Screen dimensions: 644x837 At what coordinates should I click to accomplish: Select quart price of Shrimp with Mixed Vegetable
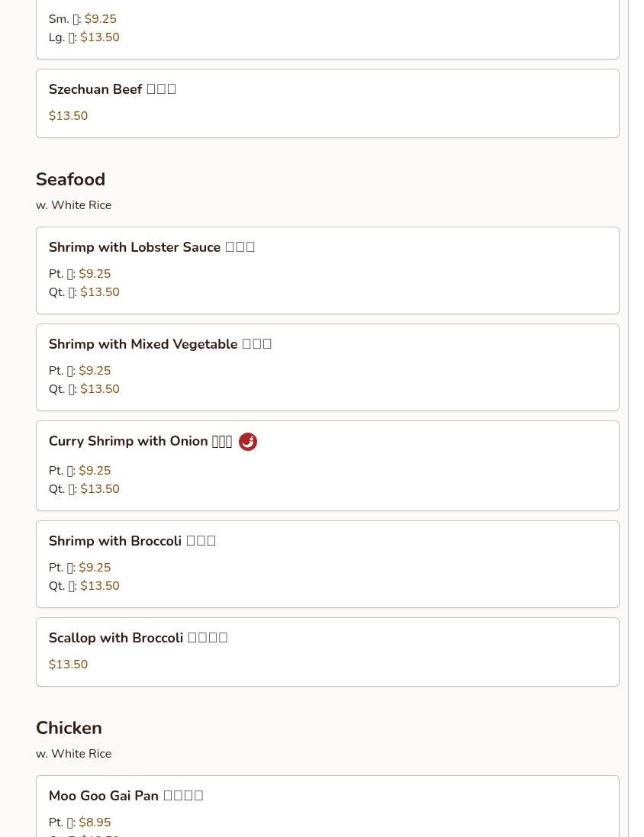[x=100, y=389]
